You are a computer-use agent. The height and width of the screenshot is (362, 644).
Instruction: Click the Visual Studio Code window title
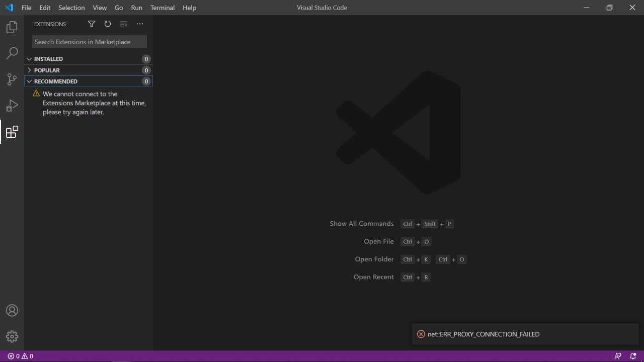tap(322, 8)
